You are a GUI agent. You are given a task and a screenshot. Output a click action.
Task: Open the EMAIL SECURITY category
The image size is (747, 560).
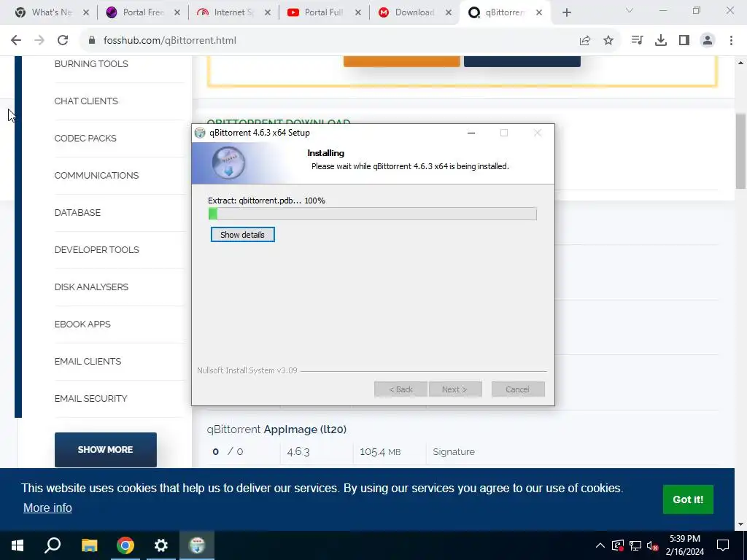[90, 398]
